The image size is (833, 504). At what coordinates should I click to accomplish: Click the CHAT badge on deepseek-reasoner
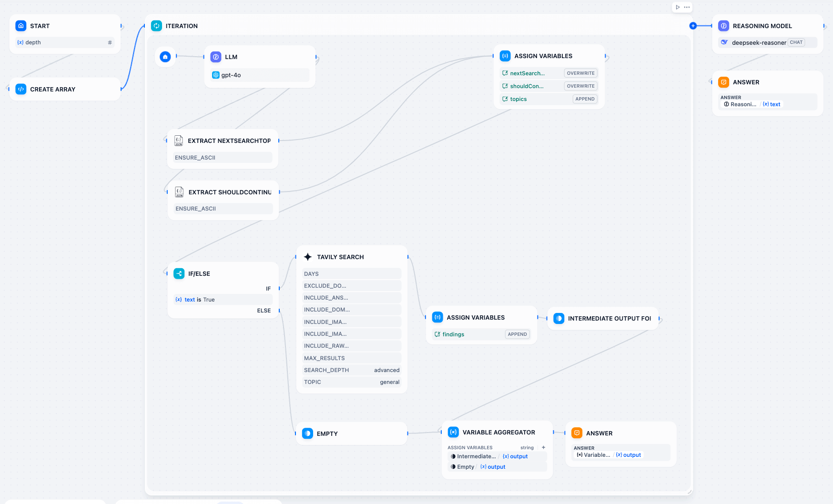pos(796,42)
